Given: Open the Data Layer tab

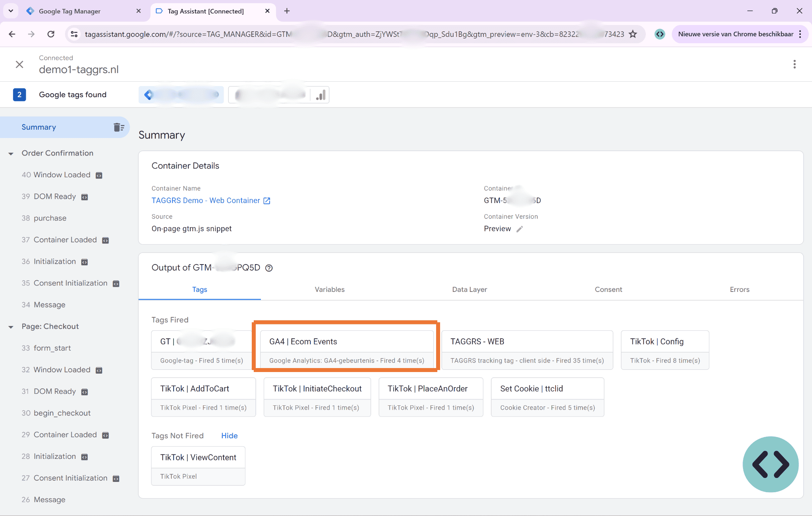Looking at the screenshot, I should 469,290.
